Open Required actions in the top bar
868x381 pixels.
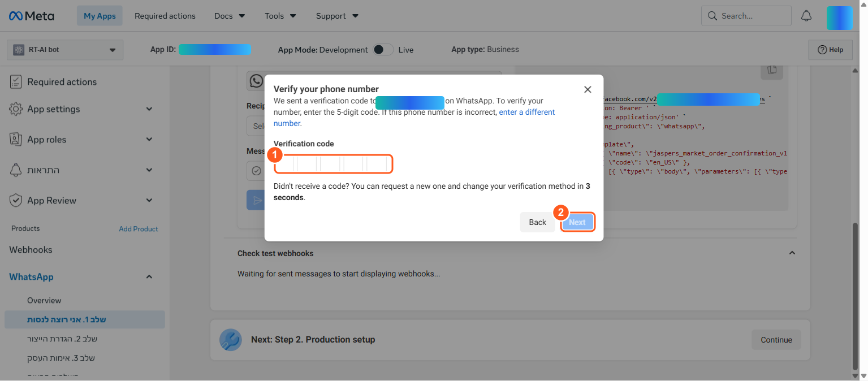click(x=165, y=16)
